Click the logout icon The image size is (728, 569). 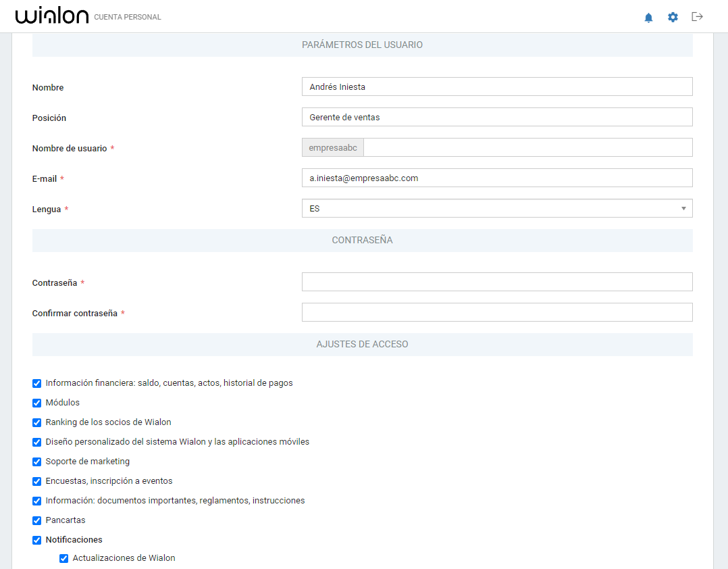(697, 17)
